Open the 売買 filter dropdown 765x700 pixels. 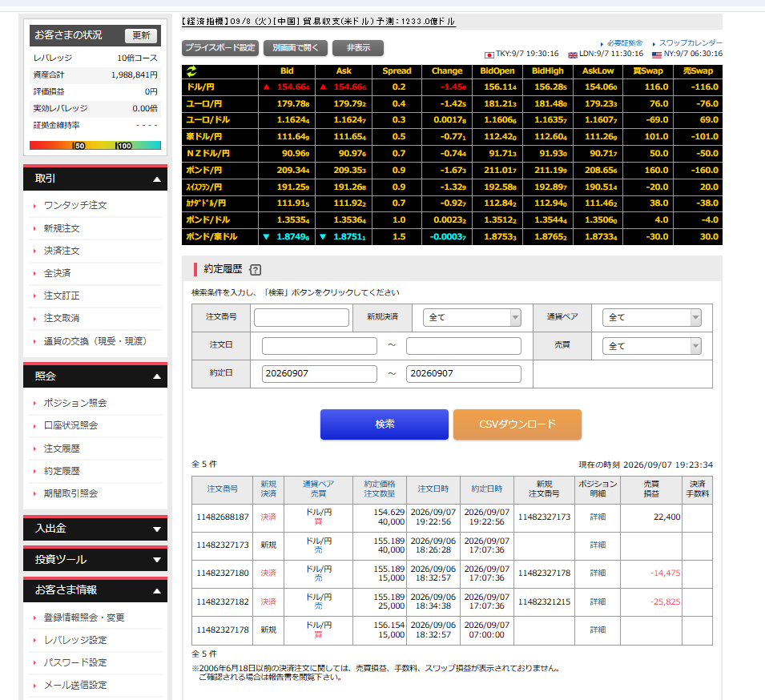click(652, 346)
